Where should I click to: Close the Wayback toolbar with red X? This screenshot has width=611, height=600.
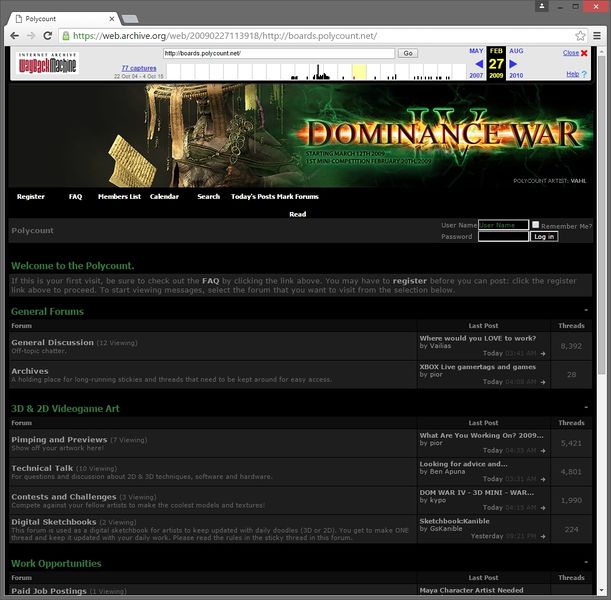584,53
